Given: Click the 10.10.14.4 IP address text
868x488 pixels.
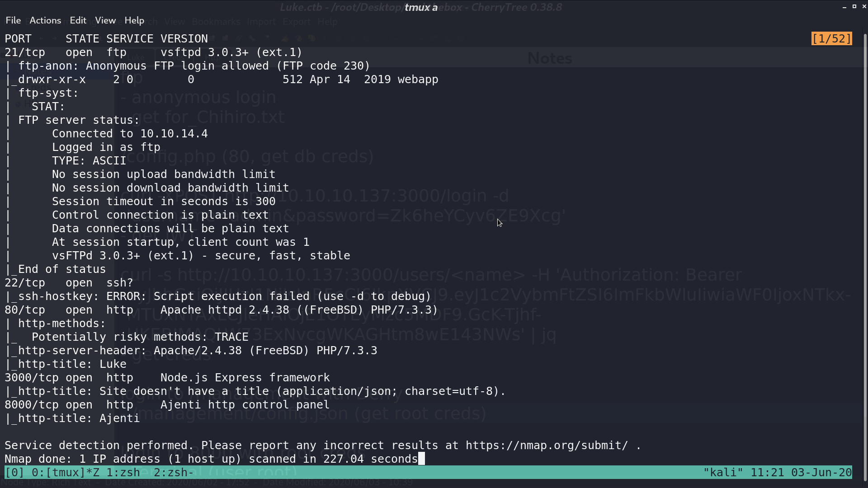Looking at the screenshot, I should point(174,134).
